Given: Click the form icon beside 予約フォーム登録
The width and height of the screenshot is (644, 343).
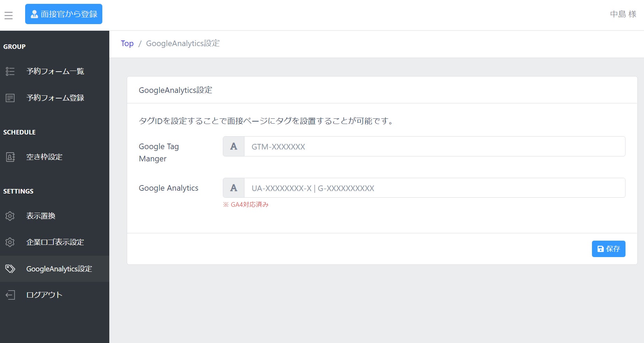Looking at the screenshot, I should pos(10,98).
